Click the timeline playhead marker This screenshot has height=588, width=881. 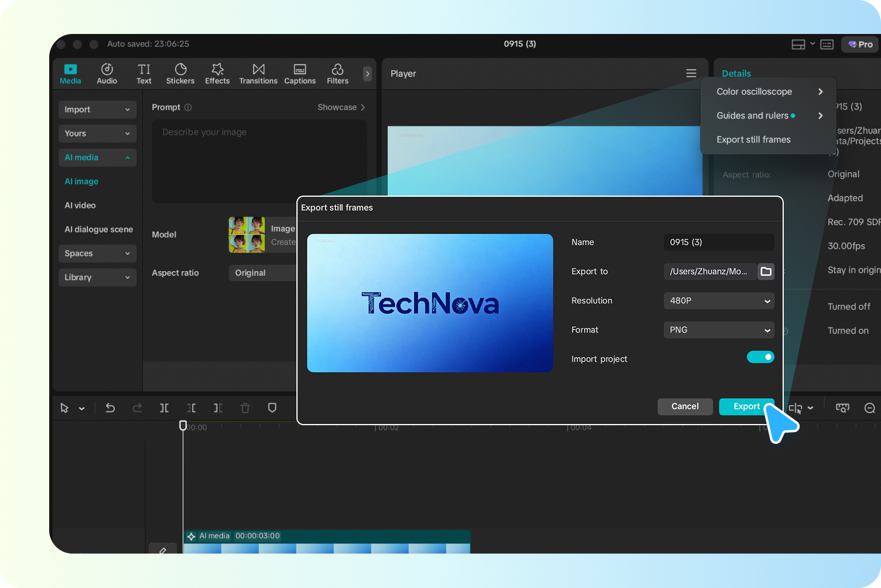coord(183,425)
